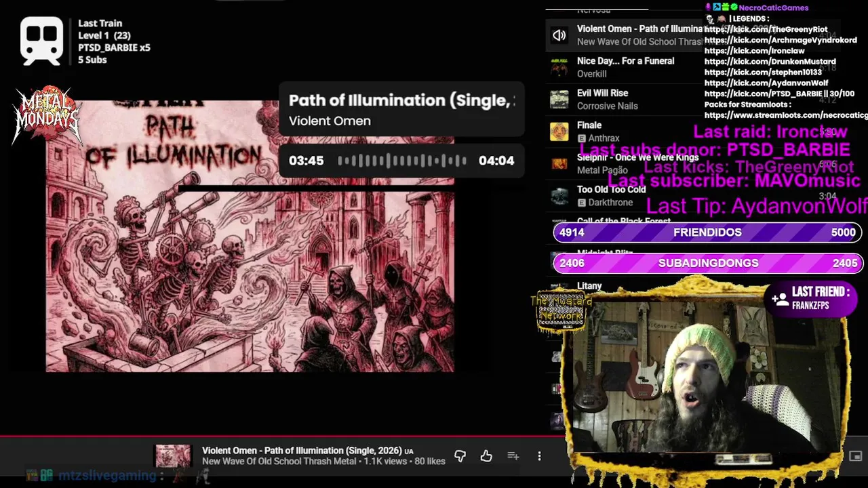
Task: Click the speaker icon on now-playing row
Action: click(559, 35)
